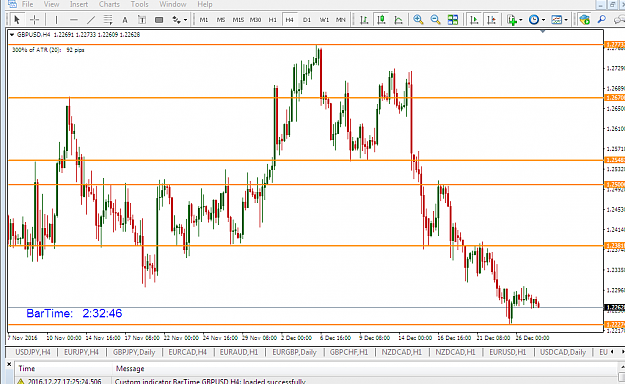Switch to the M30 timeframe
Image resolution: width=625 pixels, height=384 pixels.
(x=255, y=20)
